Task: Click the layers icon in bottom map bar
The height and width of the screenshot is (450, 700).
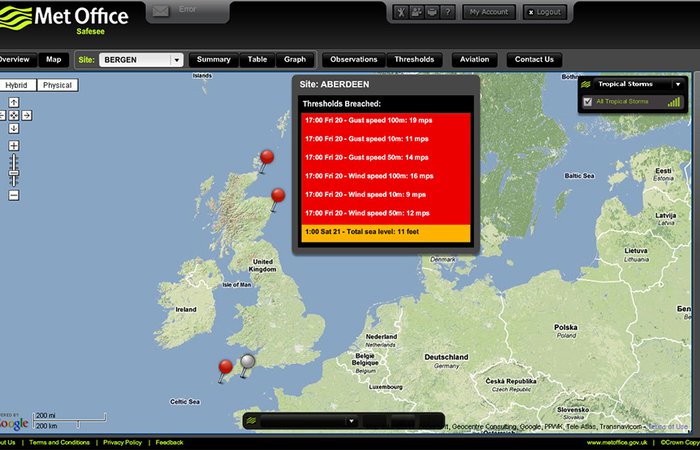Action: [x=251, y=421]
